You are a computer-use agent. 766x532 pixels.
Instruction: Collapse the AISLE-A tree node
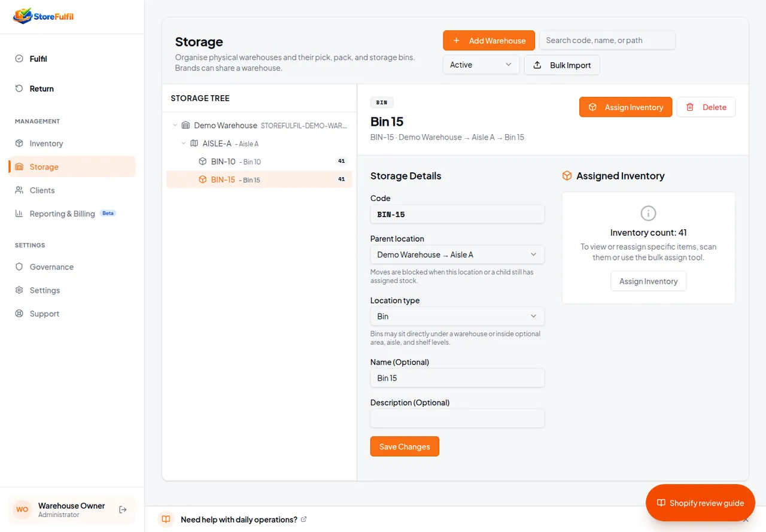(x=184, y=144)
